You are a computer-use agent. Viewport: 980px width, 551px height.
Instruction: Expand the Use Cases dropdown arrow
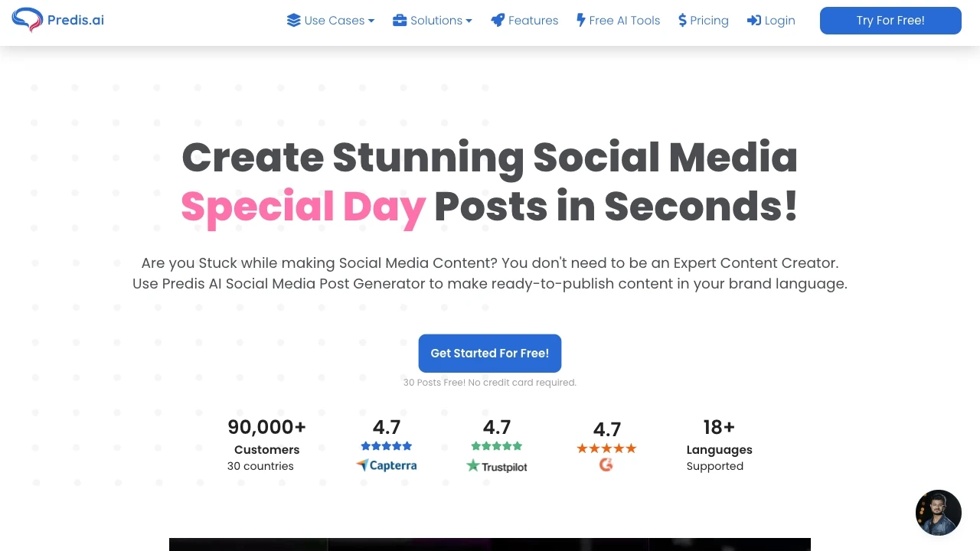click(x=371, y=21)
